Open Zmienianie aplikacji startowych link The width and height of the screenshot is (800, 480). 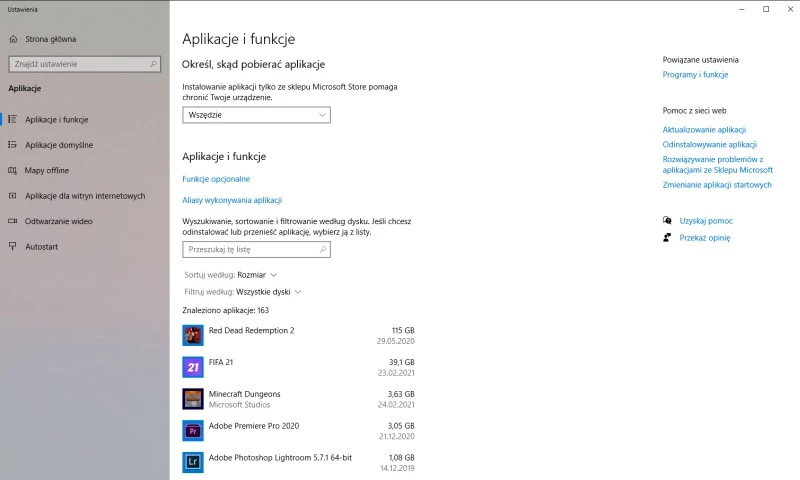717,185
